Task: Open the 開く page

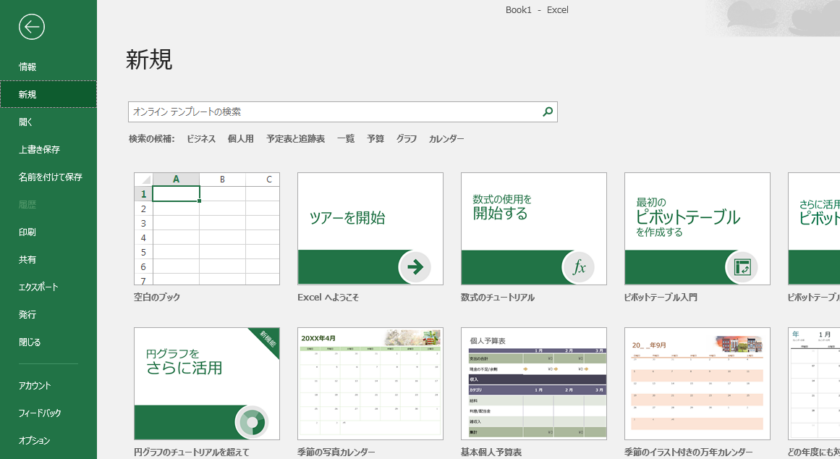Action: [26, 122]
